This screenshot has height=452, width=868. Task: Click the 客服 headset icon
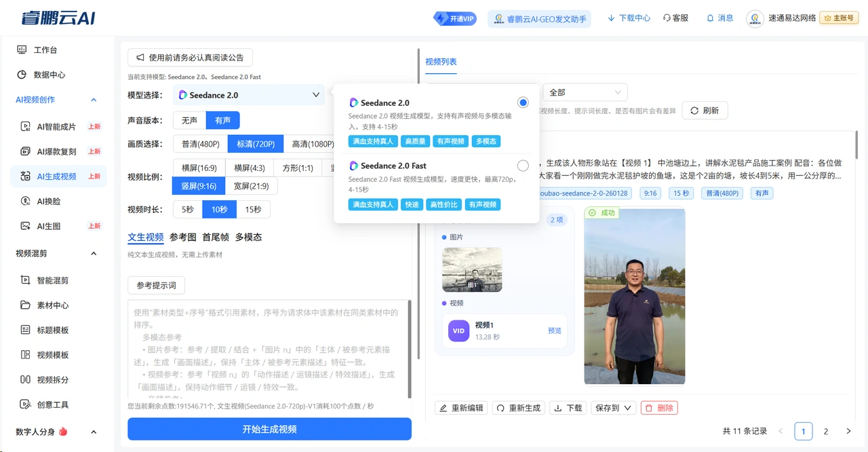pos(667,18)
